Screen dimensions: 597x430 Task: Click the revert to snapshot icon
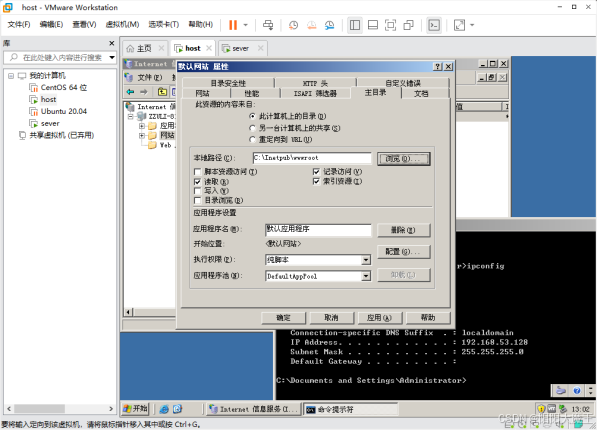pos(311,25)
